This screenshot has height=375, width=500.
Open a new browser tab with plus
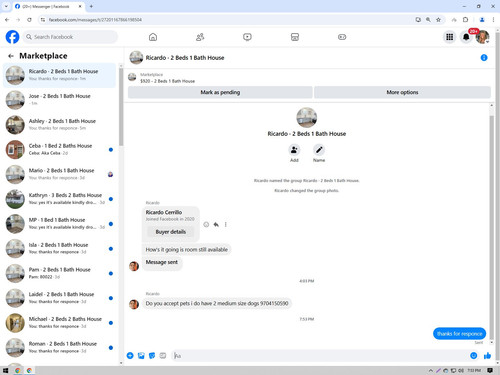coord(91,6)
